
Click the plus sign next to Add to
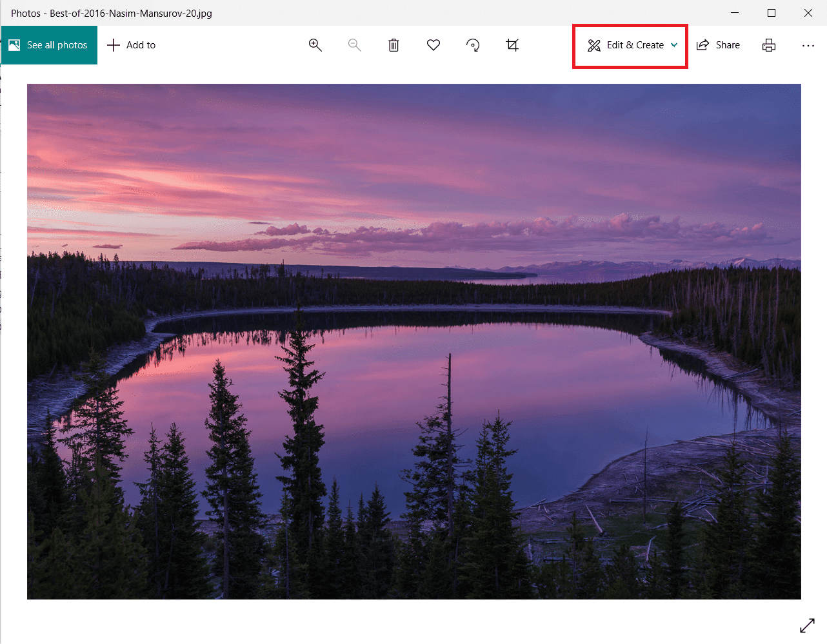point(114,45)
